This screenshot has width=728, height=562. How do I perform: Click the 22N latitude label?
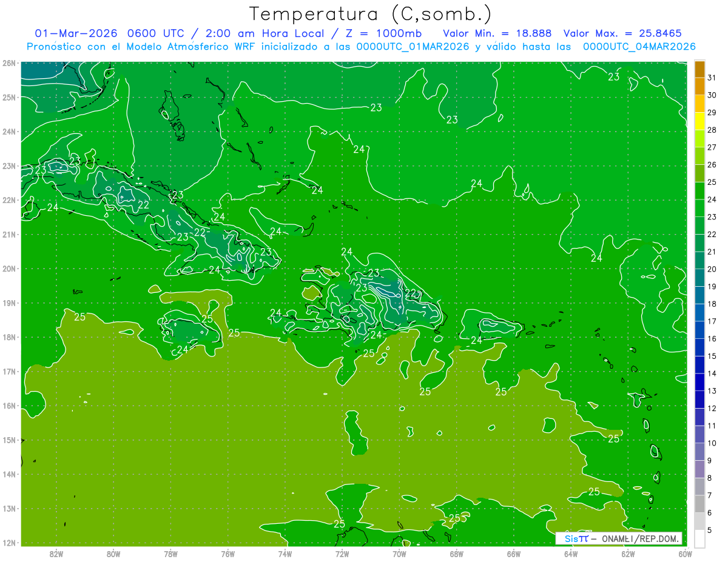point(9,200)
